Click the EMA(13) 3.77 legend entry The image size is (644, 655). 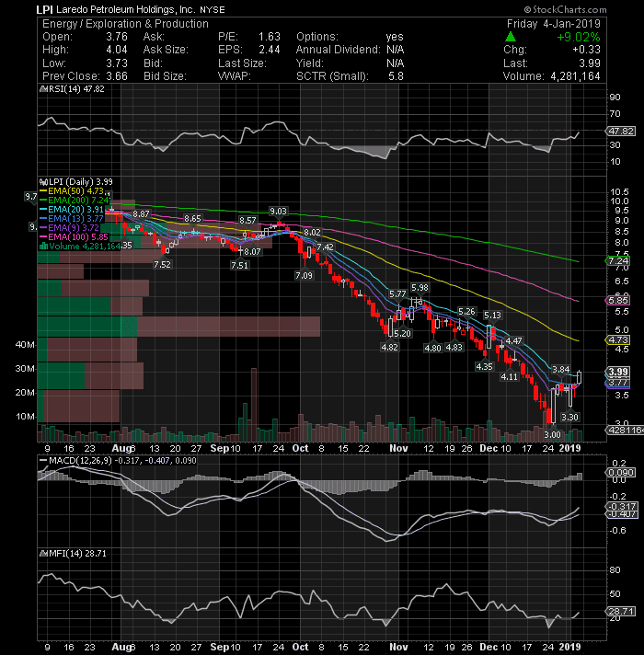coord(72,218)
